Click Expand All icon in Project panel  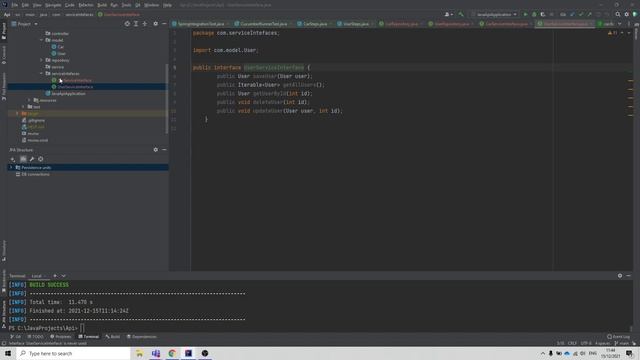136,24
